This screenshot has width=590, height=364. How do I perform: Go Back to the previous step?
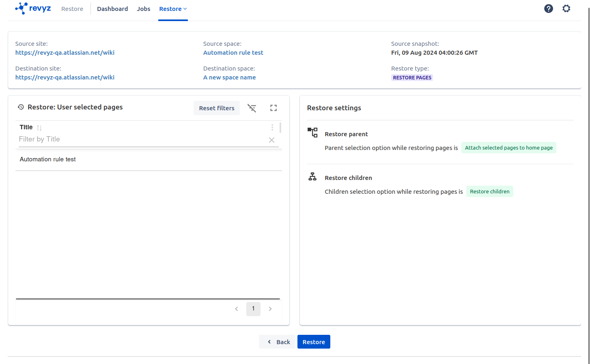pyautogui.click(x=278, y=342)
